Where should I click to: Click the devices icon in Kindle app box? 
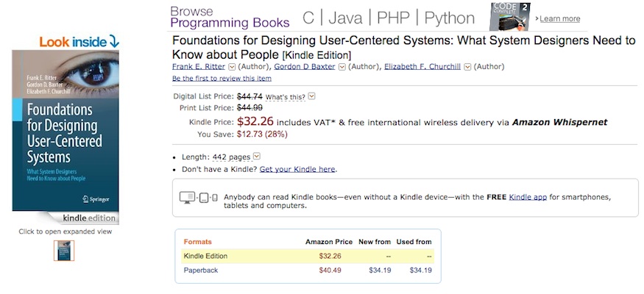(199, 198)
